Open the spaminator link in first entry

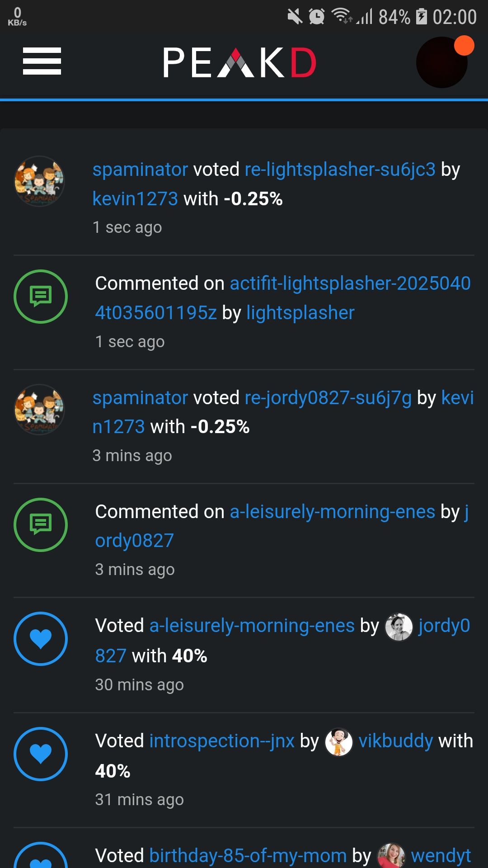(140, 170)
